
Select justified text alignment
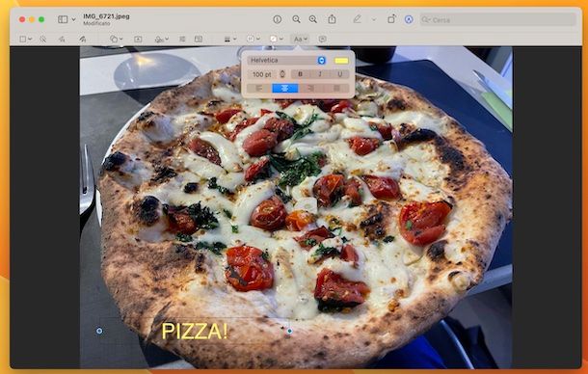336,88
